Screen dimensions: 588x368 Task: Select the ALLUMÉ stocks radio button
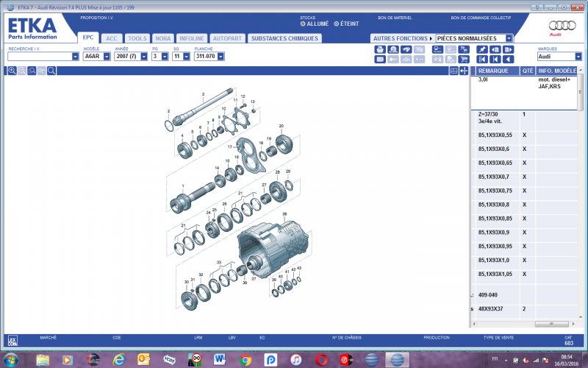(301, 24)
